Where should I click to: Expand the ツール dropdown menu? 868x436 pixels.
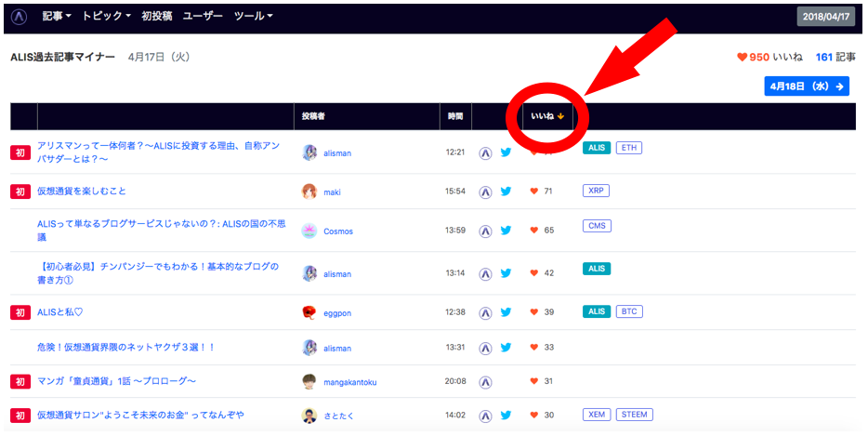[253, 16]
